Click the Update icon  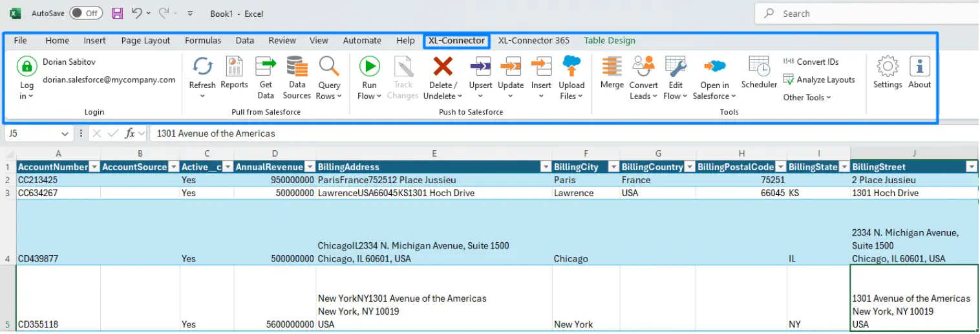(x=511, y=67)
